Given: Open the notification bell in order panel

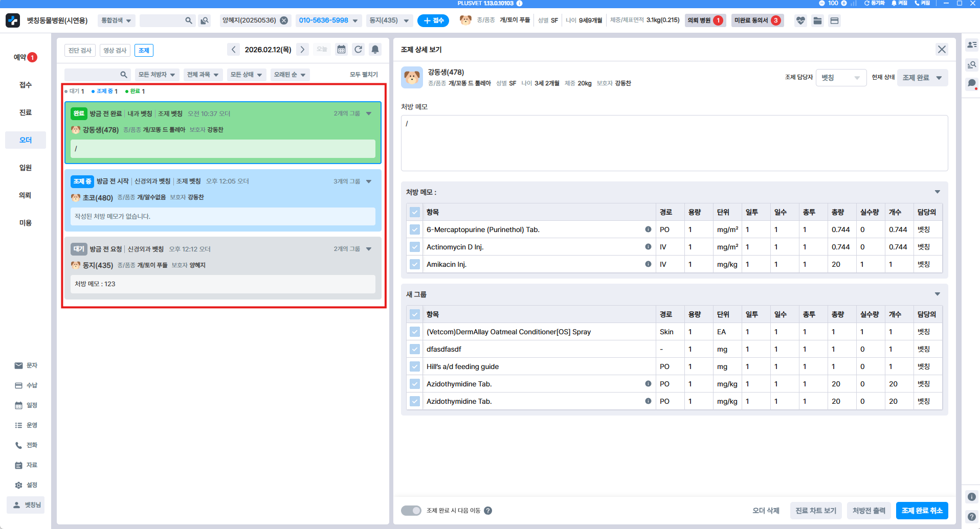Looking at the screenshot, I should (375, 50).
